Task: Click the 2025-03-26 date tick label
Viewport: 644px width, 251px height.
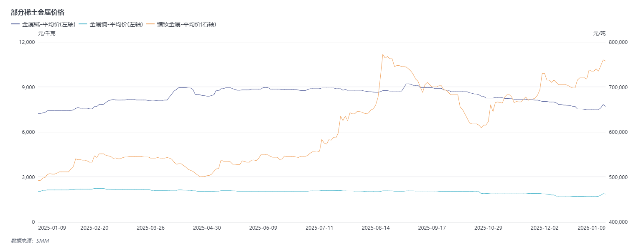Action: point(151,228)
